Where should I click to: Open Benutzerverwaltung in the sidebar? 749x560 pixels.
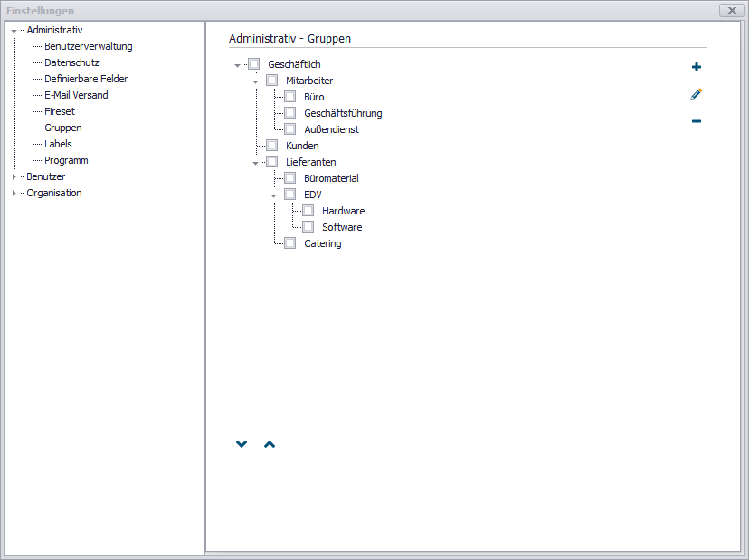pos(88,46)
